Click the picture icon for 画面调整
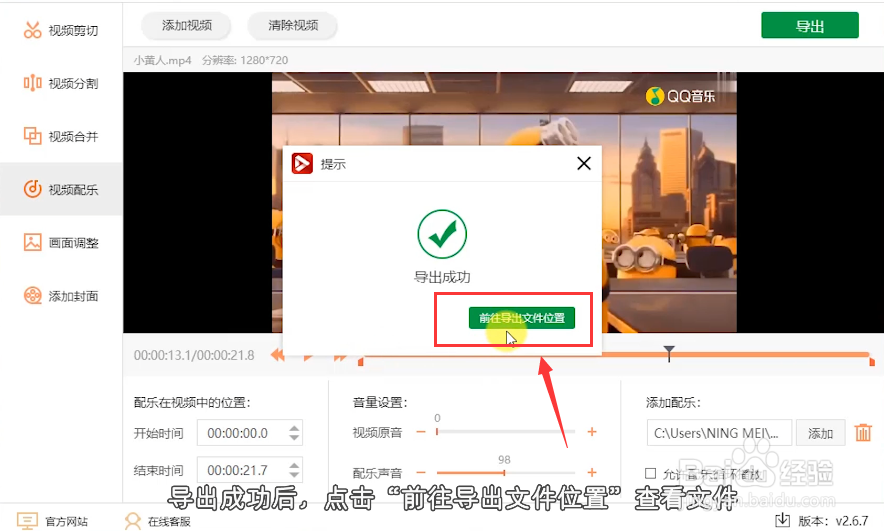Screen dimensions: 884x531 point(33,242)
